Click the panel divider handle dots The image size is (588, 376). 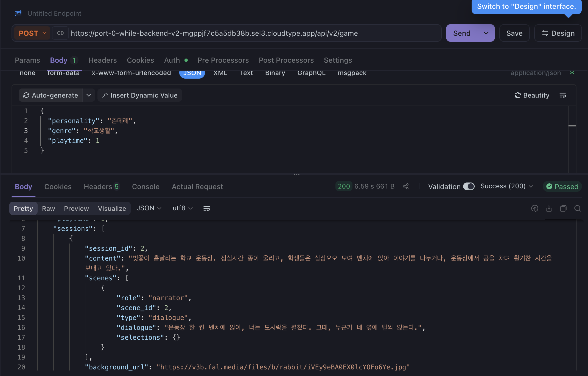point(297,174)
